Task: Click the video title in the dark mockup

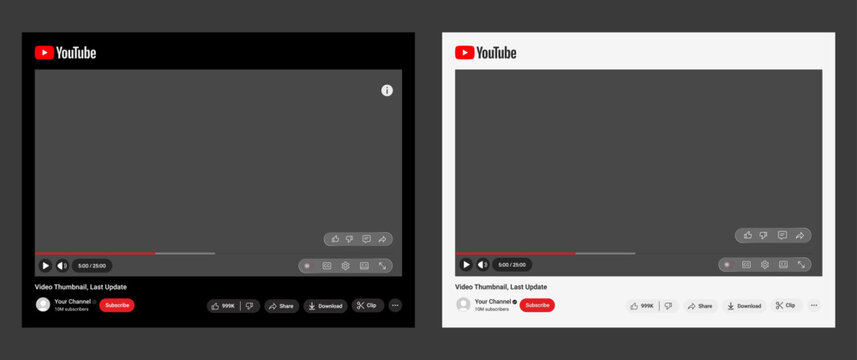Action: (x=81, y=287)
